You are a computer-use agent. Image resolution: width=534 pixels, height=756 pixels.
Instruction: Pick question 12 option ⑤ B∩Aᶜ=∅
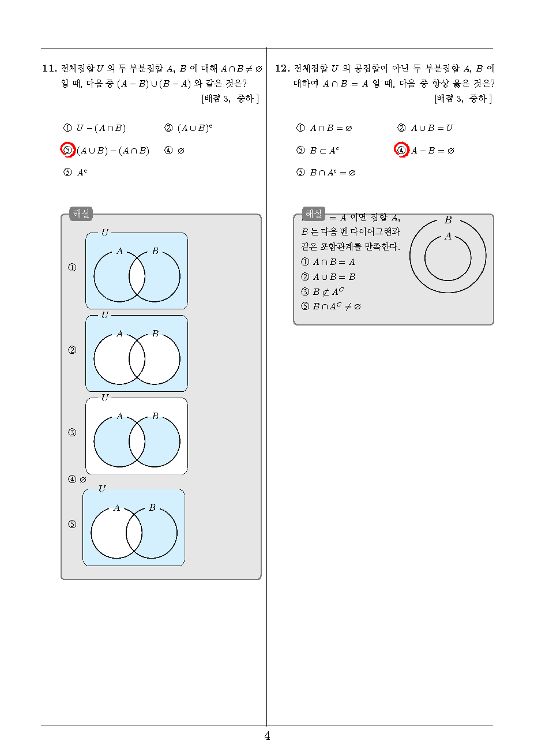coord(326,173)
